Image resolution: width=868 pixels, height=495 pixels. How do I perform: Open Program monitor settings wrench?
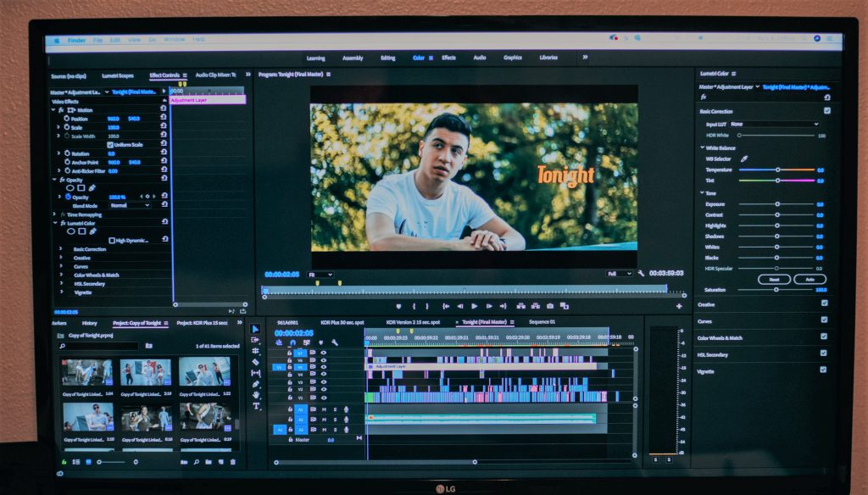pos(641,274)
